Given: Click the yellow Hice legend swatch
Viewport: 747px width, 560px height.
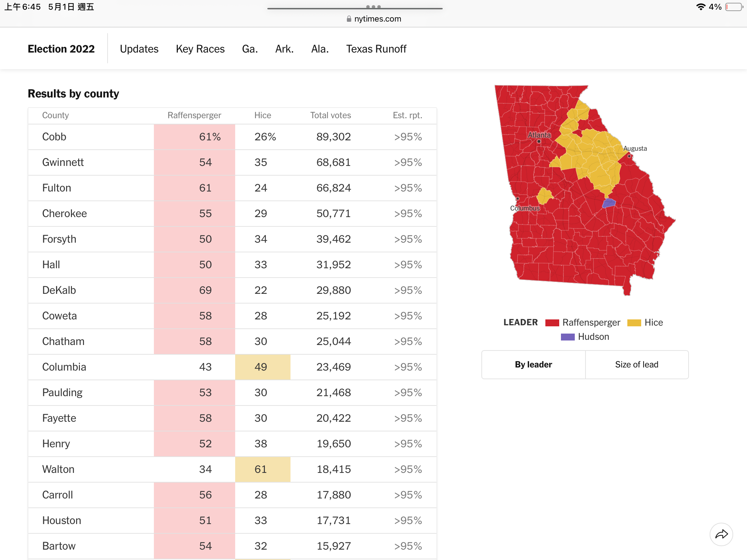Looking at the screenshot, I should click(634, 323).
